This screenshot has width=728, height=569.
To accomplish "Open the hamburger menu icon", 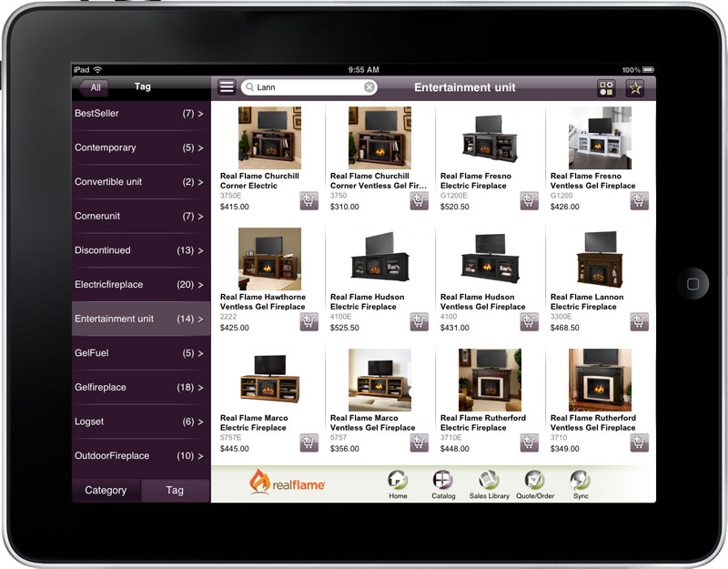I will pos(227,87).
